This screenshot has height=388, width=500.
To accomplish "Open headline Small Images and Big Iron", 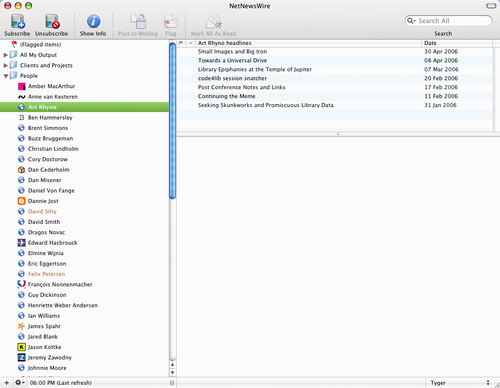I will (x=232, y=52).
